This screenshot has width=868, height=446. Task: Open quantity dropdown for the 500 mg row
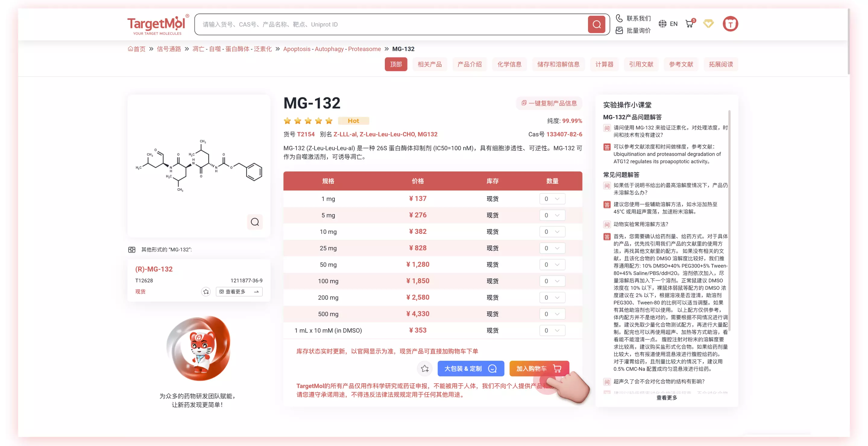(x=552, y=314)
